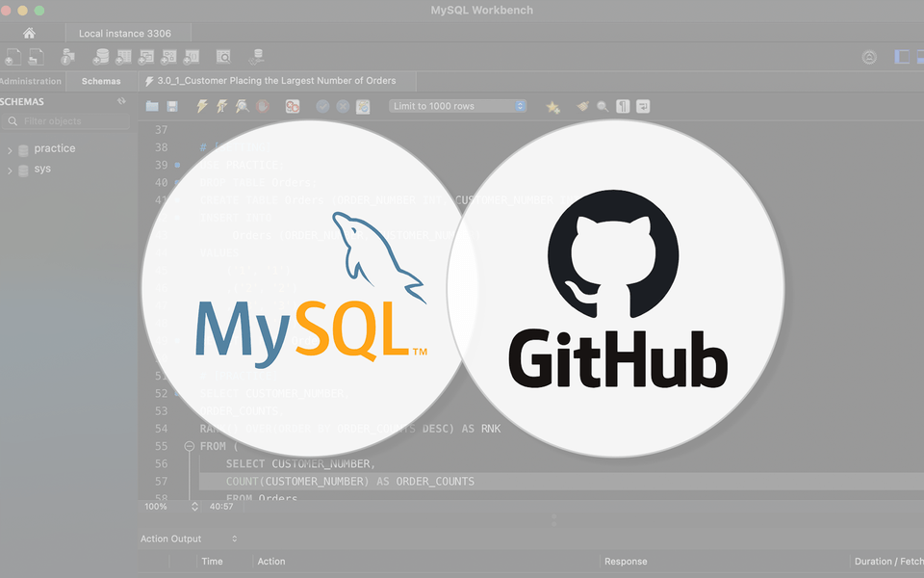
Task: Go to the home screen tab
Action: point(29,33)
